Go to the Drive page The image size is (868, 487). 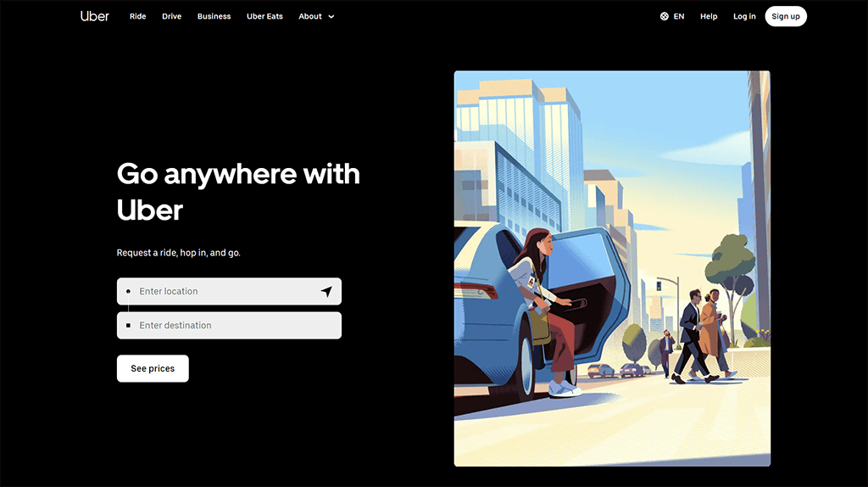(x=171, y=17)
